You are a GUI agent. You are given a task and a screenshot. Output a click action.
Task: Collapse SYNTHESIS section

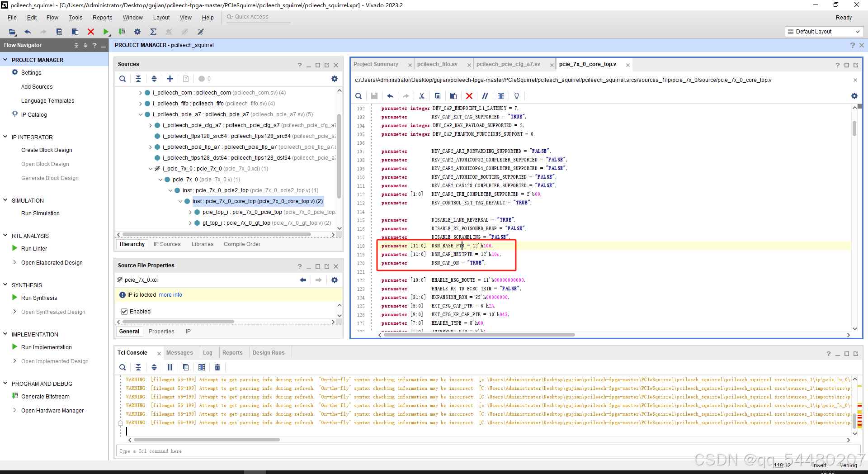point(5,285)
